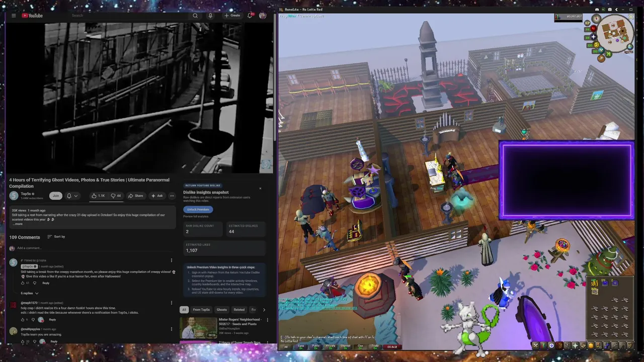Open options menu for pinned Top5s comment

172,260
